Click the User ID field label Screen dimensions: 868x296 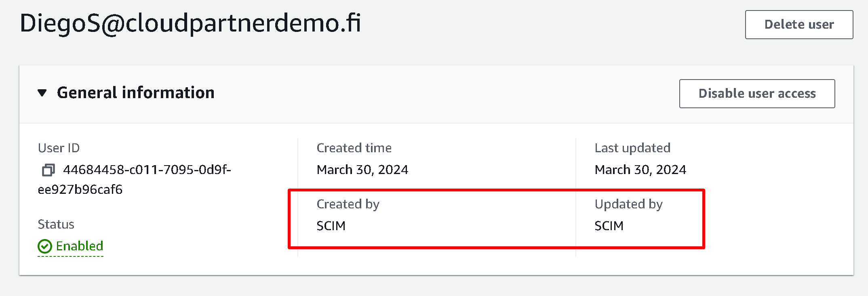[59, 148]
